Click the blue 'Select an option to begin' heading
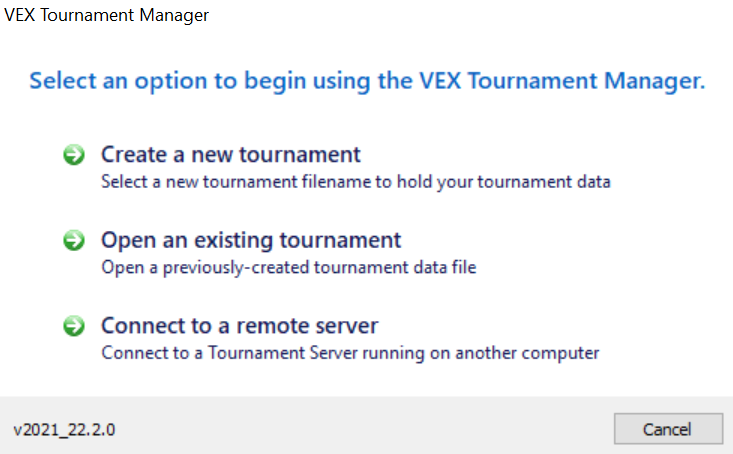This screenshot has height=454, width=733. click(367, 81)
